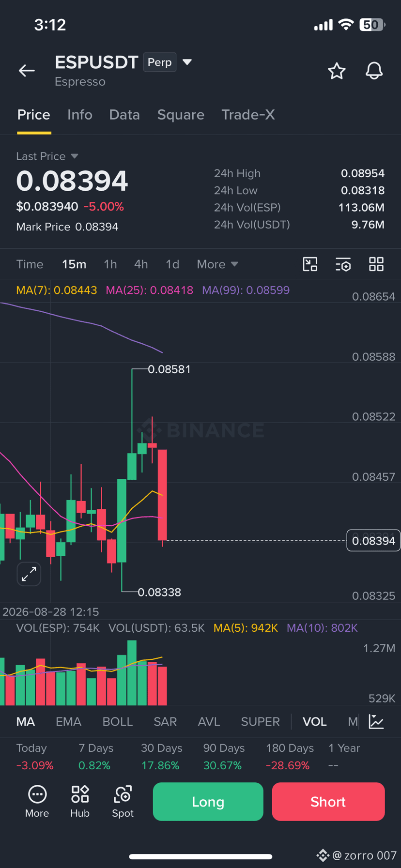Switch to Spot trading icon
Image resolution: width=401 pixels, height=868 pixels.
(123, 802)
